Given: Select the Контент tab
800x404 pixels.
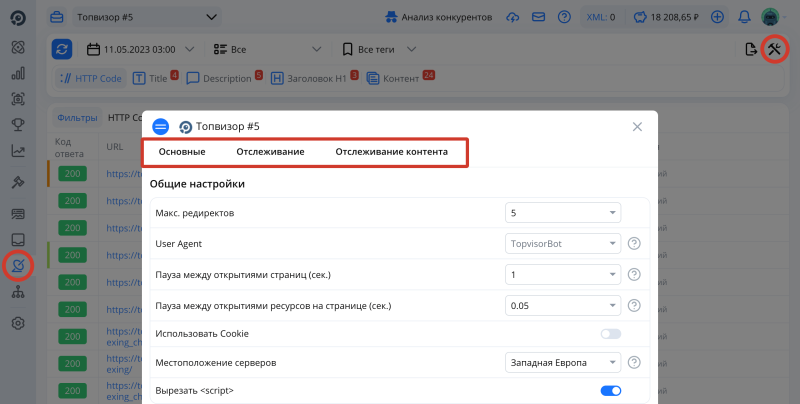Looking at the screenshot, I should 401,79.
